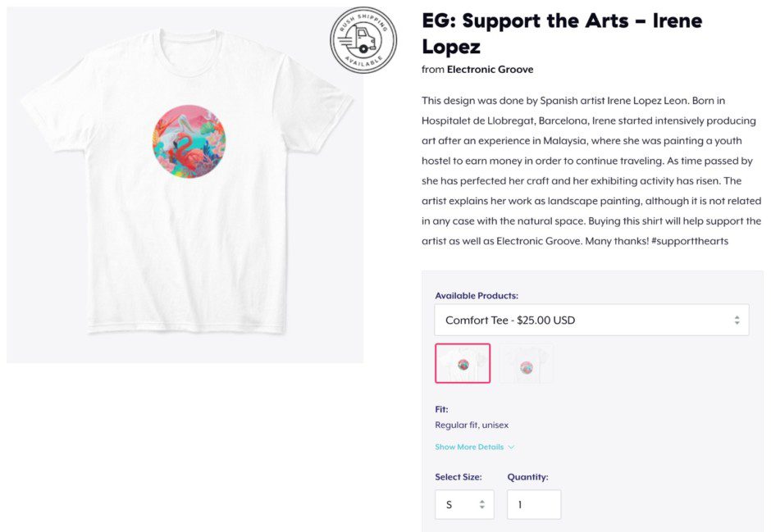Click the Regular fit, unisex text

click(x=472, y=425)
